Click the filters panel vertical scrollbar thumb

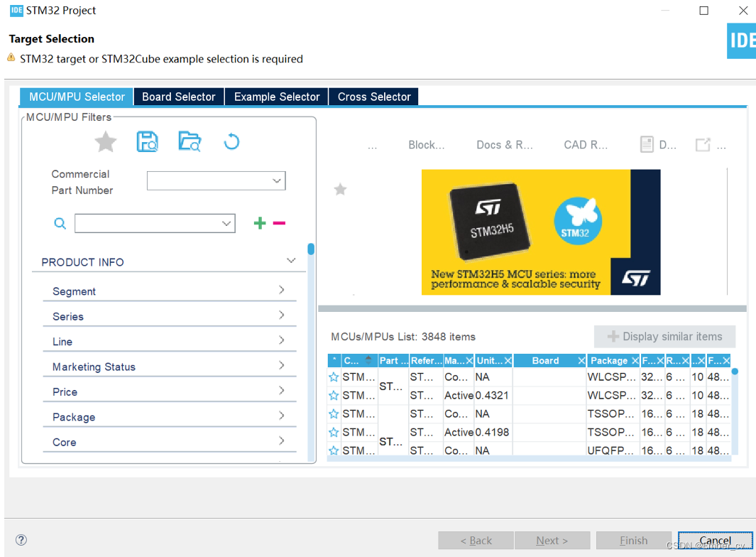click(311, 249)
